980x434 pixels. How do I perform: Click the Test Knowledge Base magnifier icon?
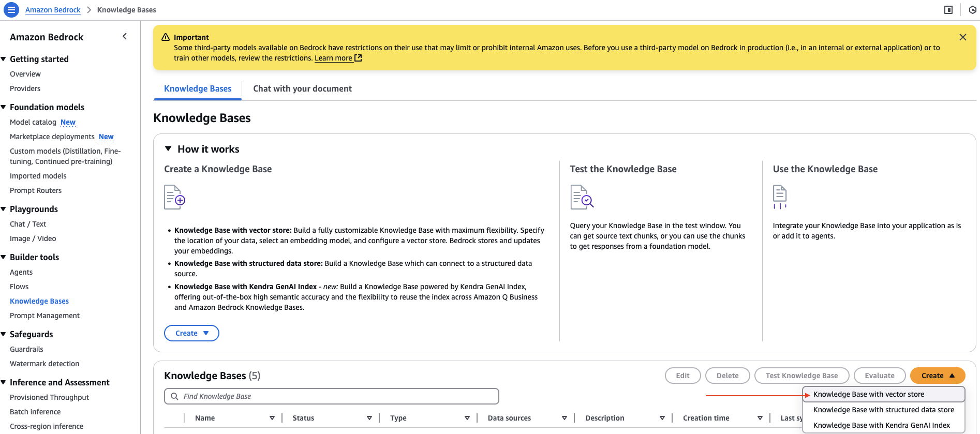pos(582,197)
